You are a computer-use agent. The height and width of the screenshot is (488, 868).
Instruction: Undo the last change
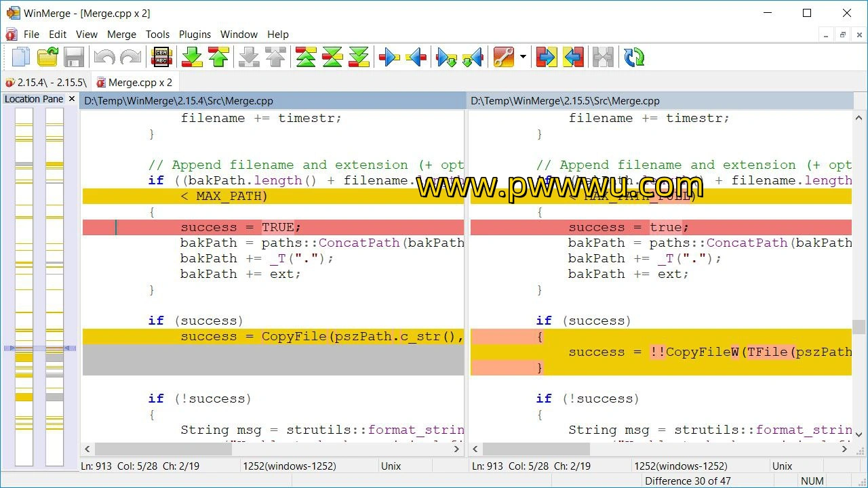point(104,57)
